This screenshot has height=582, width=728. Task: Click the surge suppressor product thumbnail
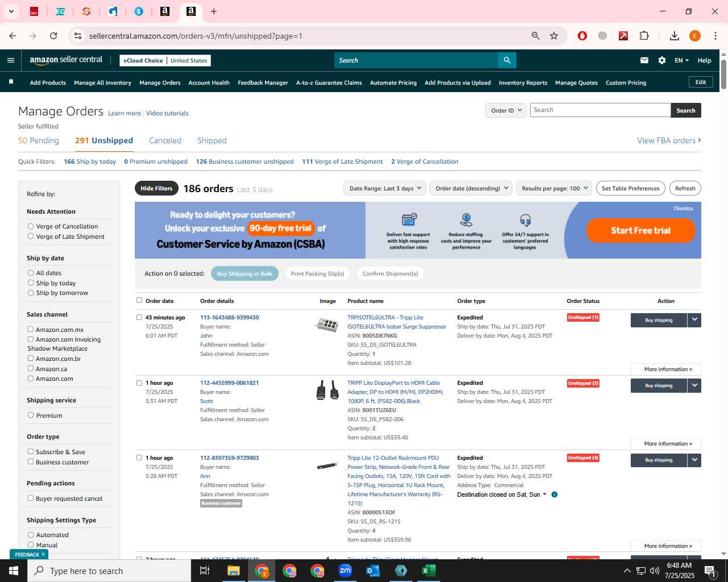[x=327, y=325]
